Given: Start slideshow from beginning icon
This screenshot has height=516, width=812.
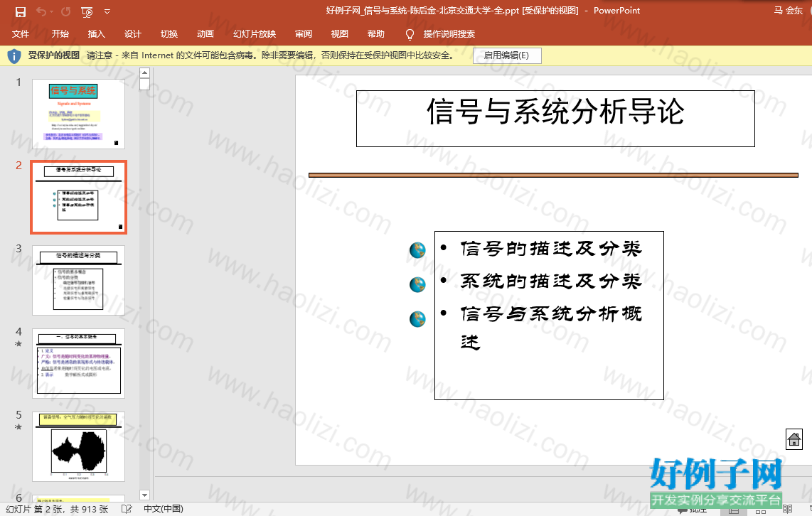Looking at the screenshot, I should 87,12.
